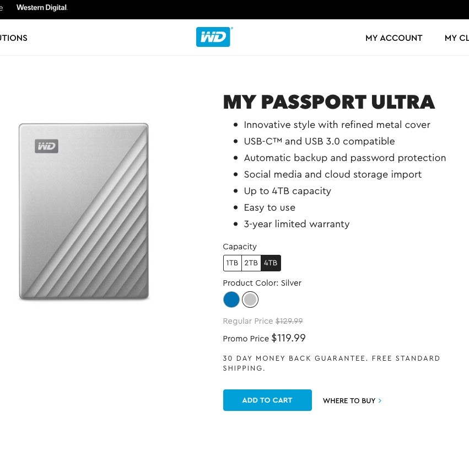Choose the 2TB capacity option

click(x=251, y=263)
